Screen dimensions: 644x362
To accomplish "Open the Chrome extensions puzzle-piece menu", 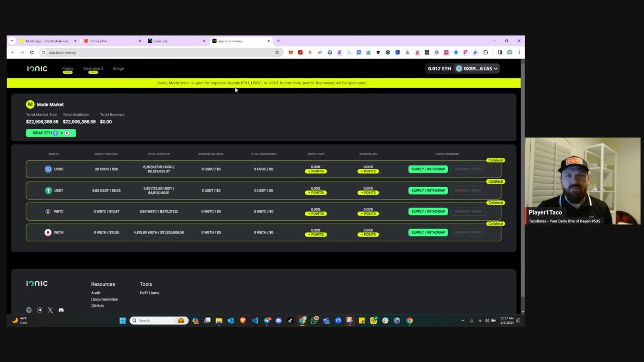I will pyautogui.click(x=486, y=52).
